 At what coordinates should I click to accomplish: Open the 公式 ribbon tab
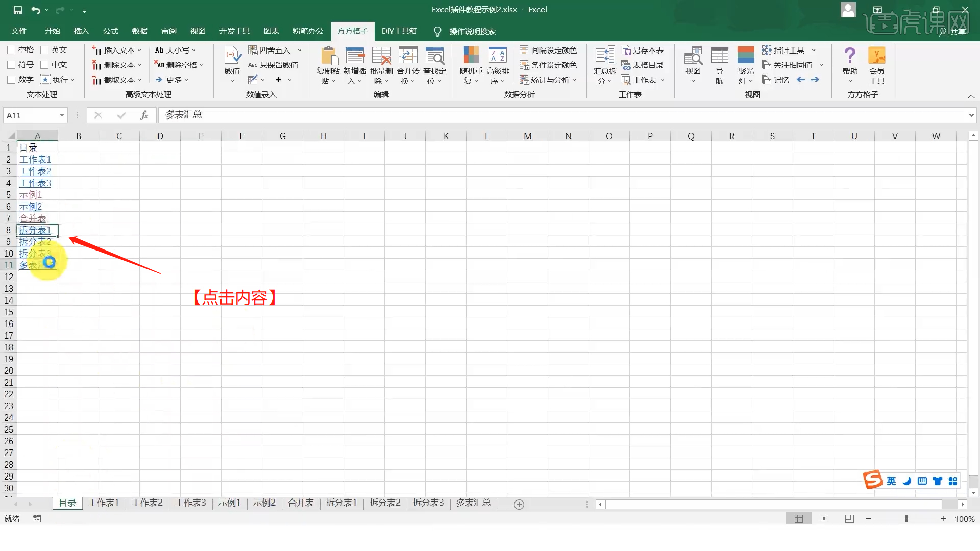point(110,31)
